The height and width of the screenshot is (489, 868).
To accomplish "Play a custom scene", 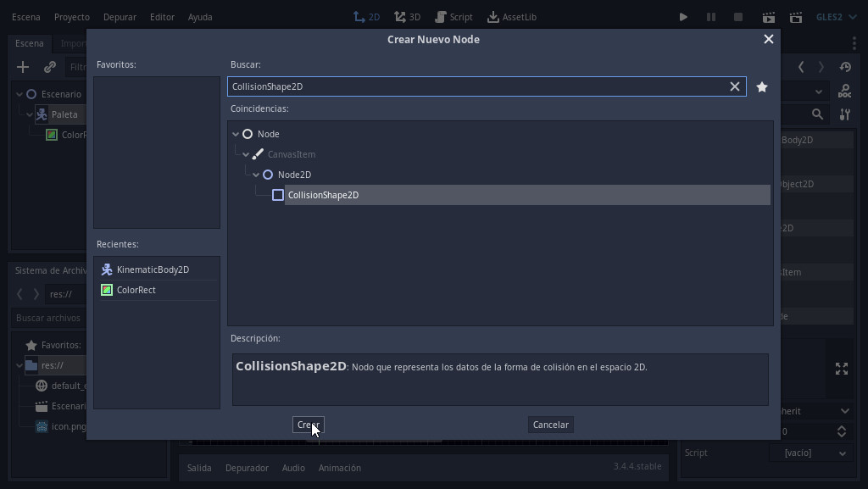I will 795,17.
